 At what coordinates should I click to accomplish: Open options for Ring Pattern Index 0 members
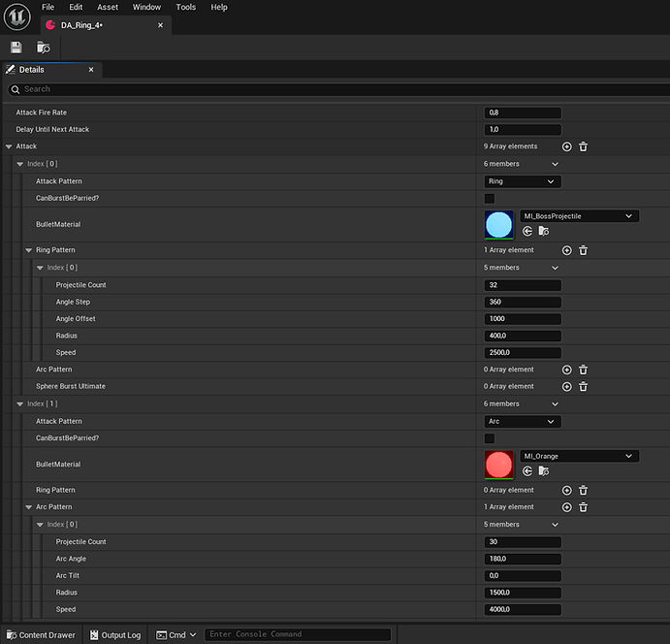pos(555,268)
